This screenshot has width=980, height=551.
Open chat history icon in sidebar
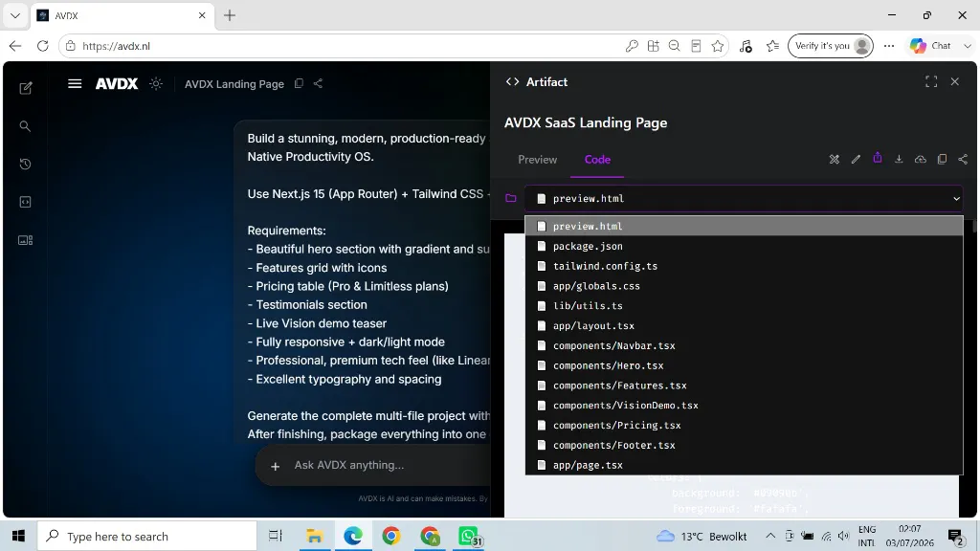point(25,165)
